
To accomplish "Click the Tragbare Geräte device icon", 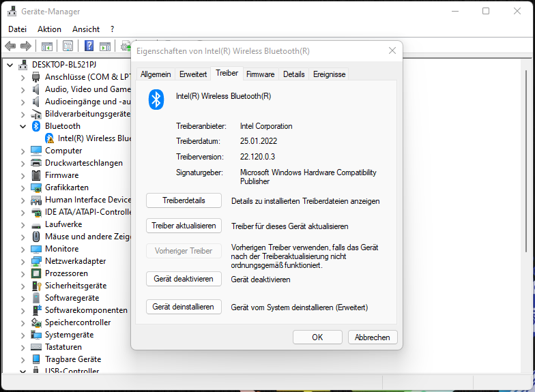I will click(x=35, y=359).
